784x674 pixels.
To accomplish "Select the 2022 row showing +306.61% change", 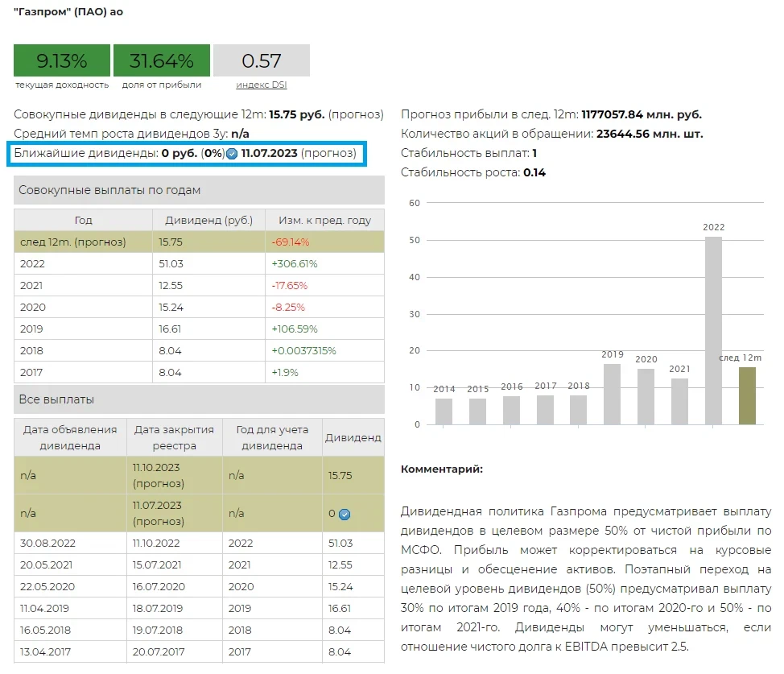I will [199, 263].
